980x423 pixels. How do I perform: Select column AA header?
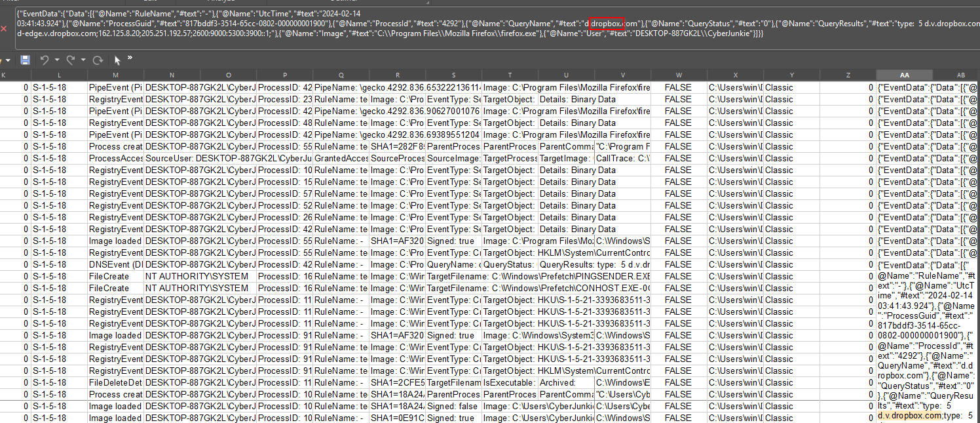[x=904, y=75]
